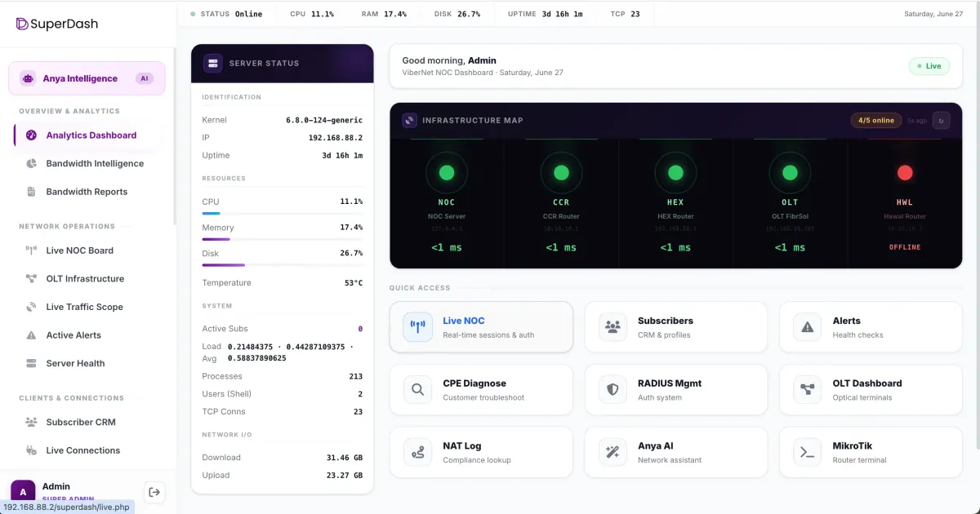This screenshot has width=980, height=514.
Task: Open Active Alerts in the sidebar
Action: [x=87, y=335]
